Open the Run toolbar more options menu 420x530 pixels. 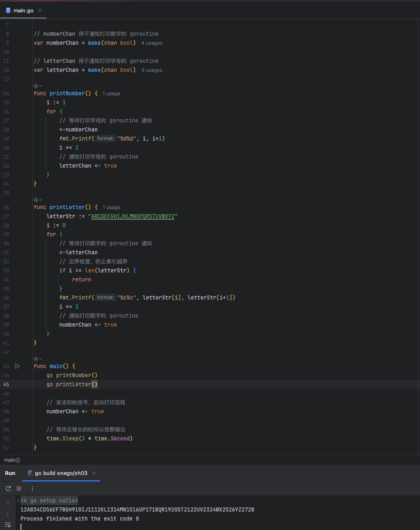pyautogui.click(x=32, y=489)
